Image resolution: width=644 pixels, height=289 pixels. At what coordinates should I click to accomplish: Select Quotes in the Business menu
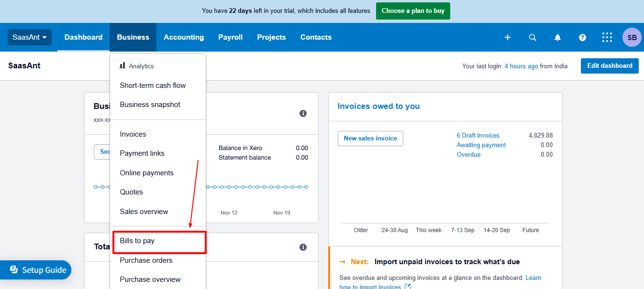pyautogui.click(x=131, y=192)
